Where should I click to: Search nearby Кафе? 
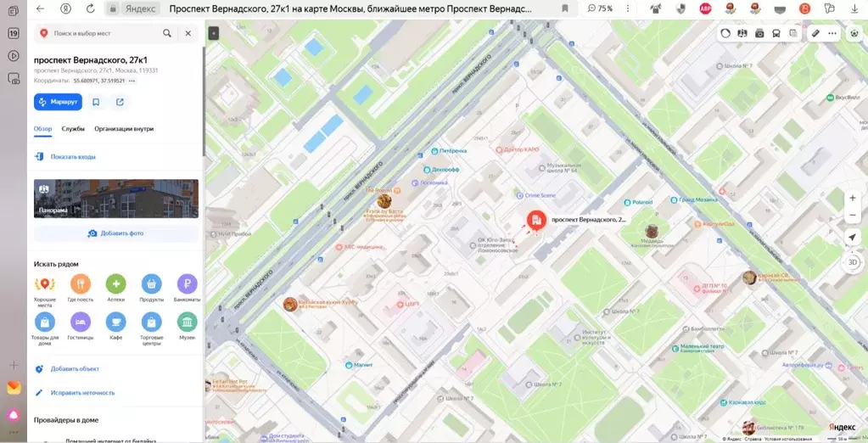(x=115, y=326)
